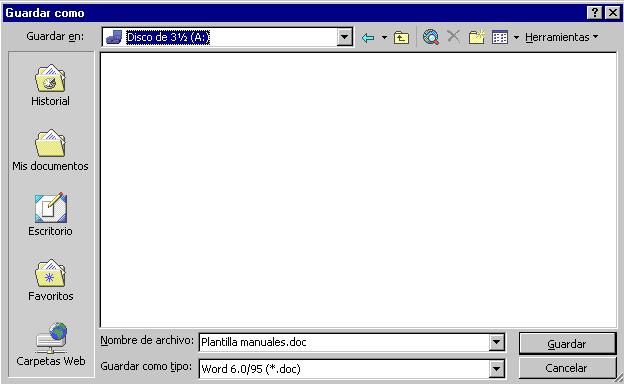Expand the Guardar como tipo dropdown

(497, 369)
